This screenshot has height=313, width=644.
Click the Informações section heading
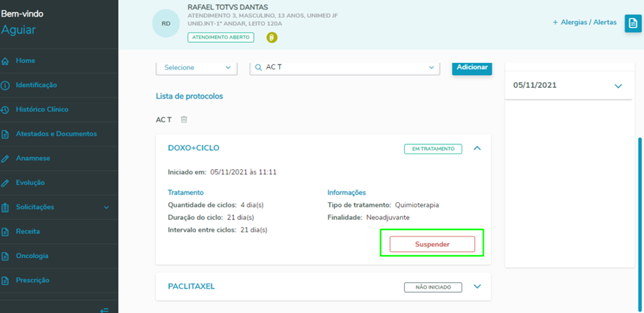(346, 192)
